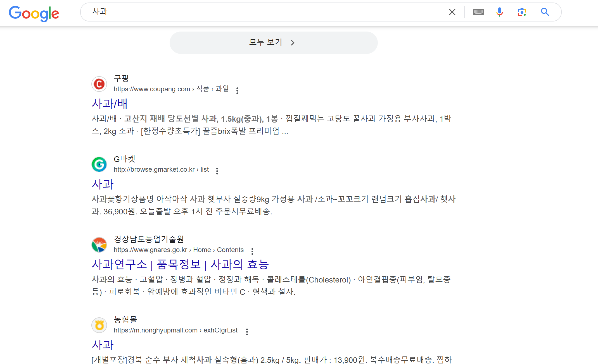Open the three-dot menu for the Coupang result
Screen dimensions: 598x364
237,90
